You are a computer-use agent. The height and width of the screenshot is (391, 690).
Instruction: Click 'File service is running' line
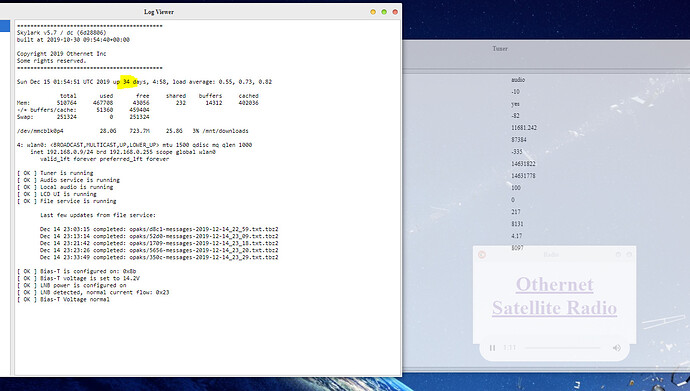66,201
